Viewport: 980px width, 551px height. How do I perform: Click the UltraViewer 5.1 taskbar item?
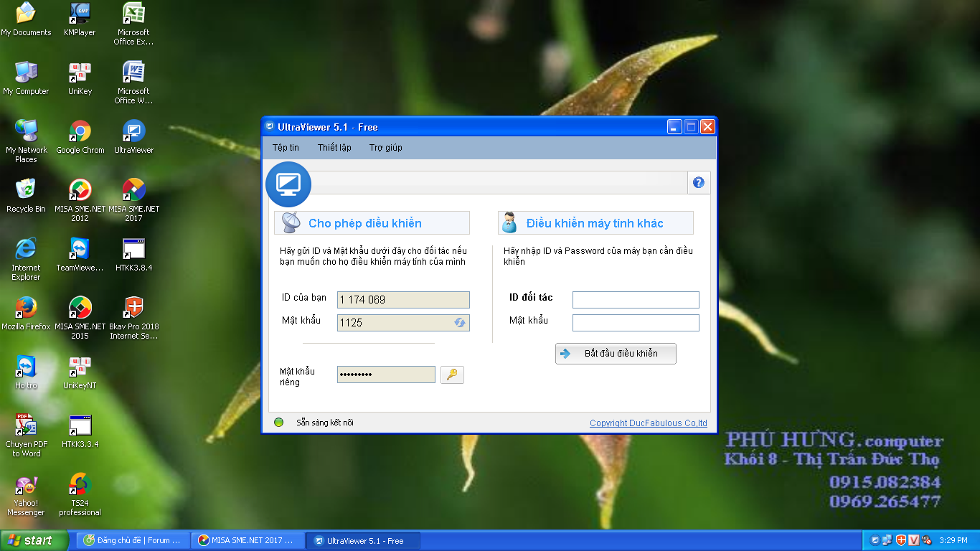[x=363, y=540]
